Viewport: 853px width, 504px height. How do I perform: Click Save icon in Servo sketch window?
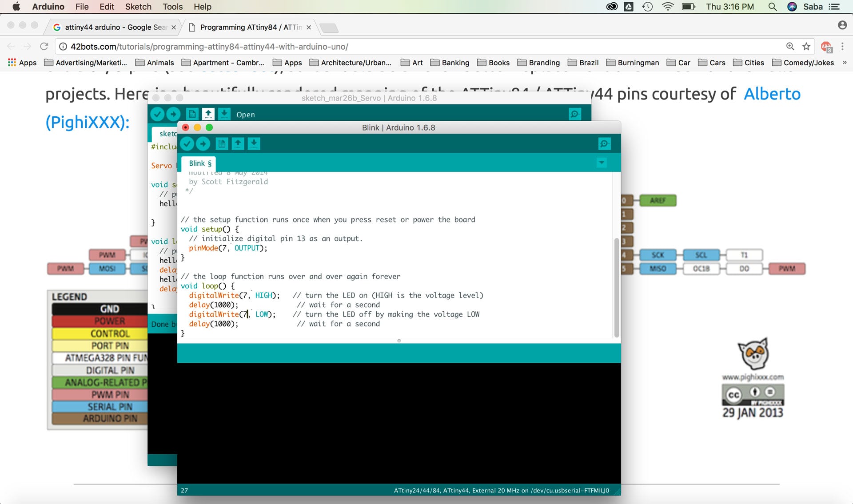(x=224, y=114)
